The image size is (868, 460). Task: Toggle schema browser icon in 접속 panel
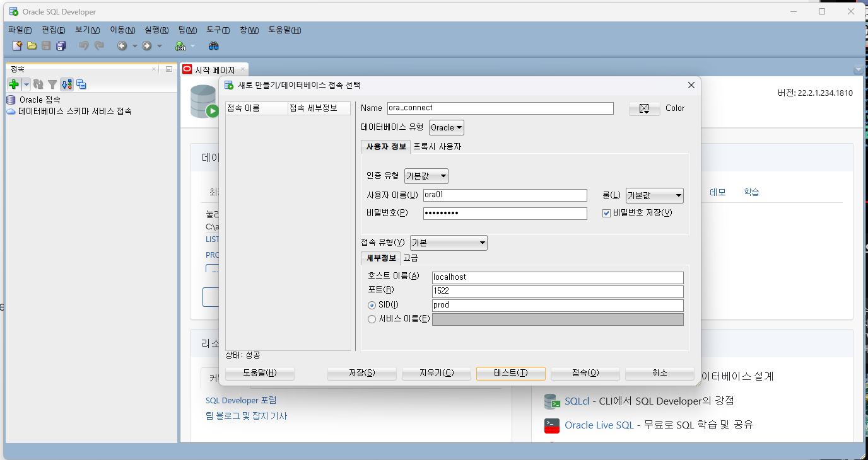67,84
